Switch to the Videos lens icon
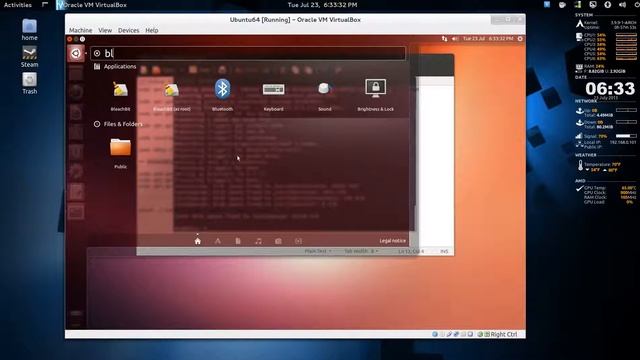This screenshot has width=640, height=360. click(298, 241)
